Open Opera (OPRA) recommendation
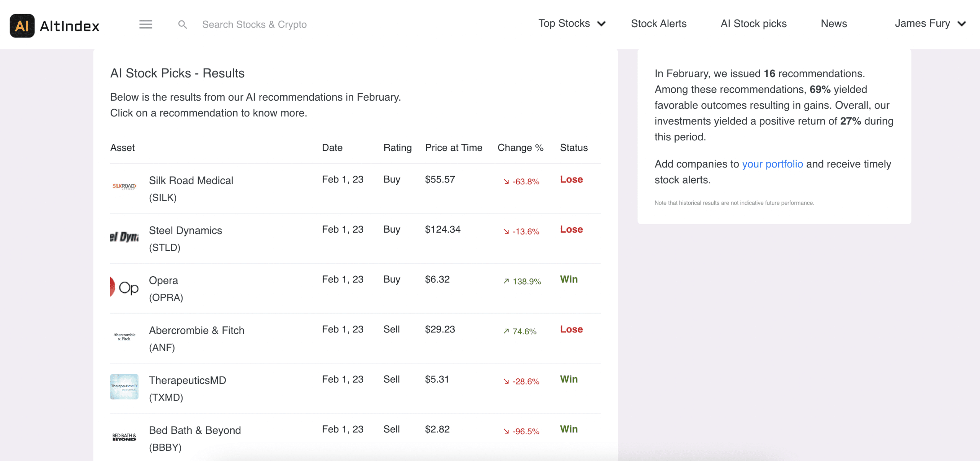 coord(355,288)
